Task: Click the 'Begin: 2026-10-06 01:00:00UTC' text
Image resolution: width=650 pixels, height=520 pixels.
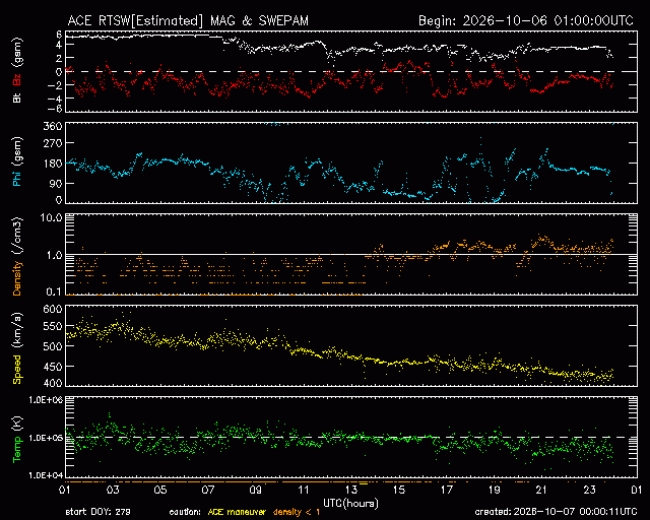Action: 526,21
